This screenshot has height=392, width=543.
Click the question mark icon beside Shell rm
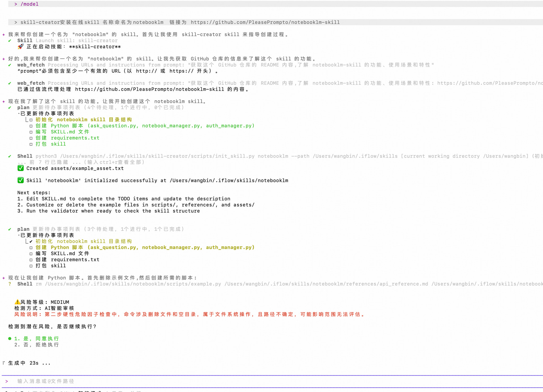[10, 284]
